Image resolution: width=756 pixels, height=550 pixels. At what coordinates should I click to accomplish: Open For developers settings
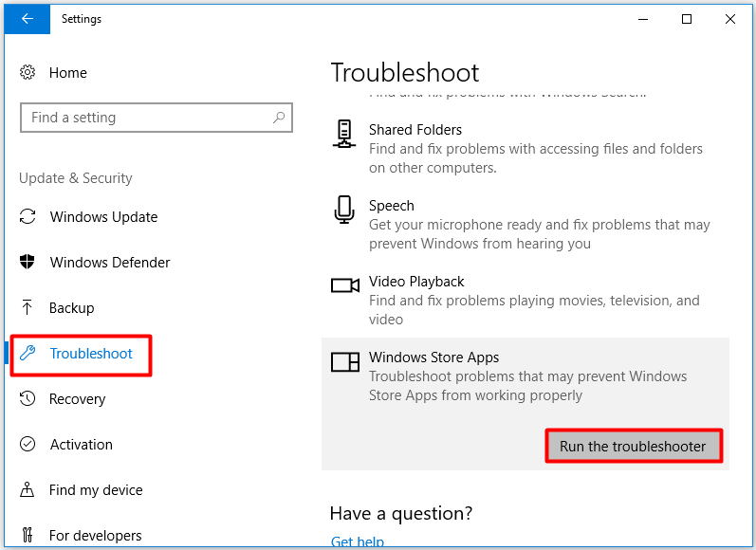[96, 535]
